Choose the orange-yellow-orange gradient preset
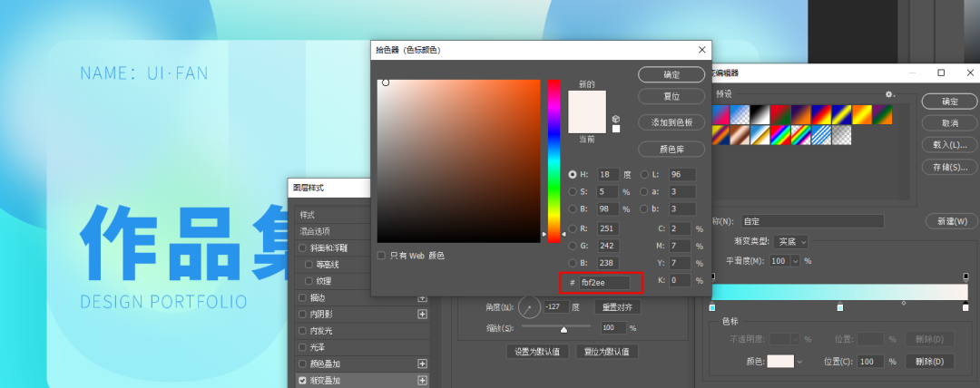This screenshot has height=388, width=980. point(863,114)
